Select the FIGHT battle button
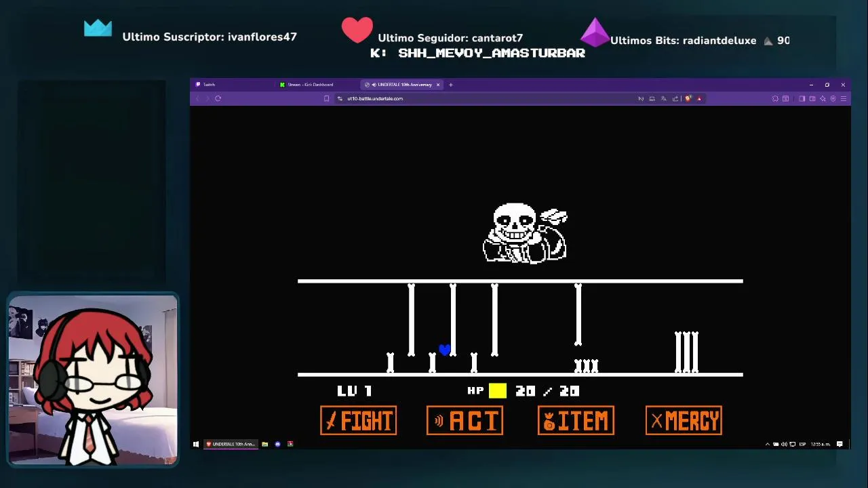 coord(359,421)
